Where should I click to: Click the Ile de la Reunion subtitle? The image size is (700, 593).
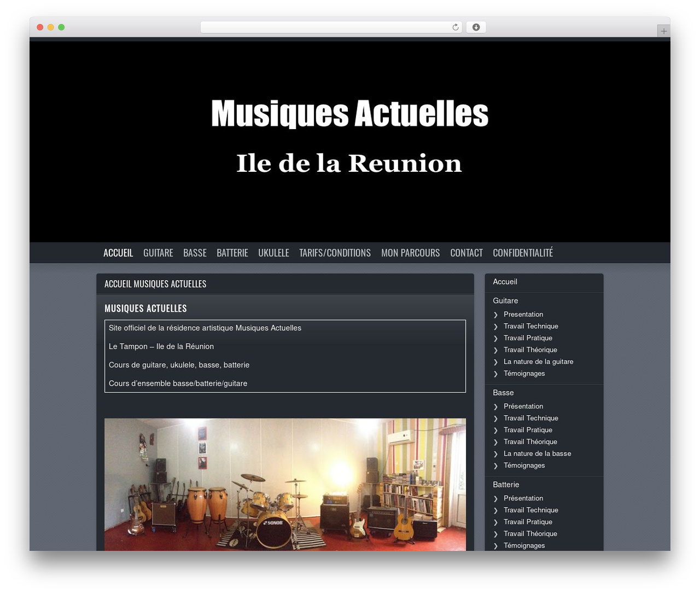(349, 164)
